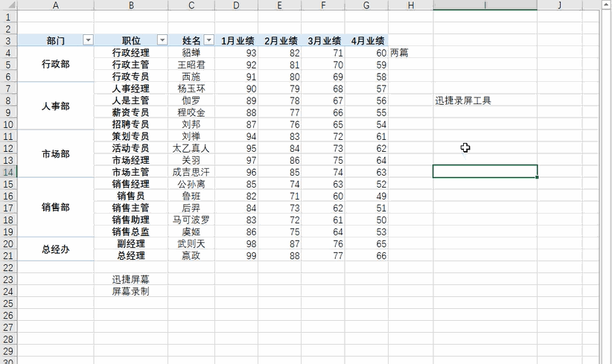Select row 22 header
Viewport: 612px width, 364px height.
(8, 268)
